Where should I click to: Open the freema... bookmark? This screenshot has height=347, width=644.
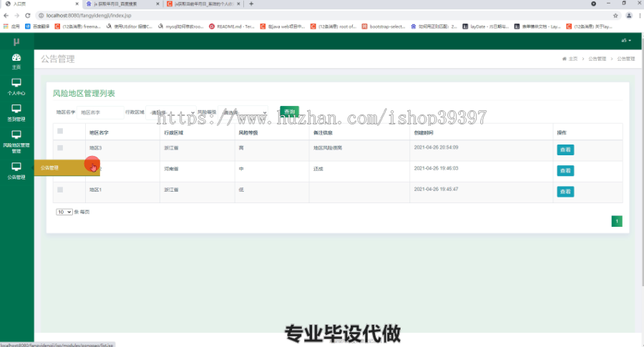(x=77, y=26)
